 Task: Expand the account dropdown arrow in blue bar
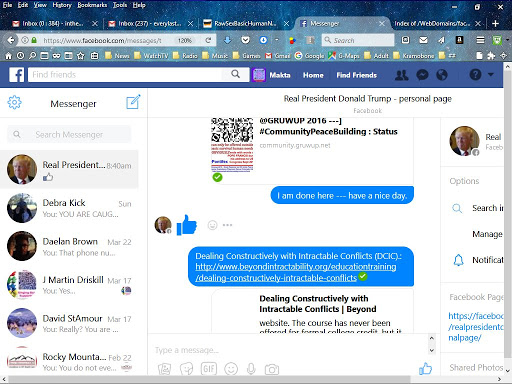tap(491, 74)
